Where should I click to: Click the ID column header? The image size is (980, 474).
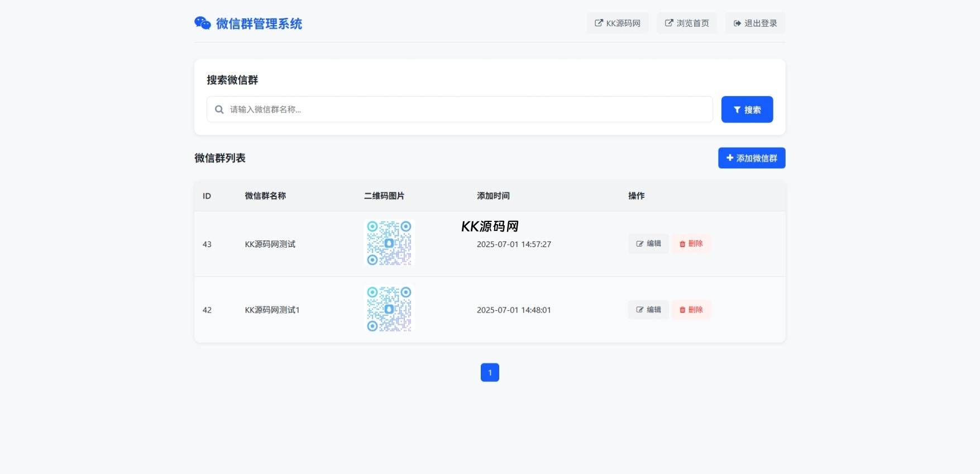(x=207, y=196)
